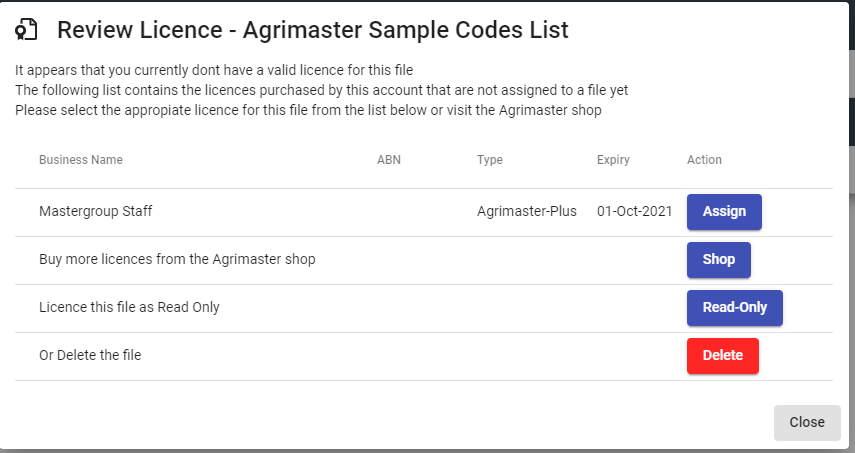Click the Expiry column header
Screen dimensions: 855x453
[x=613, y=160]
